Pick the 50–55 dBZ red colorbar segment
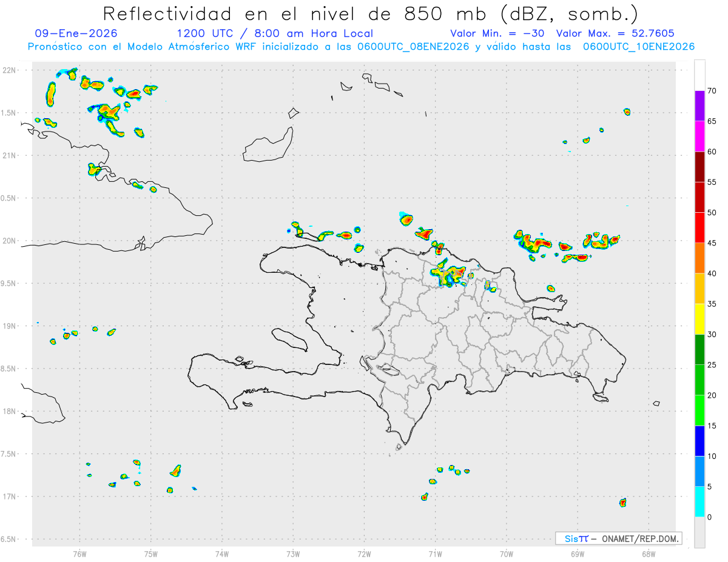728x562 pixels. 699,198
